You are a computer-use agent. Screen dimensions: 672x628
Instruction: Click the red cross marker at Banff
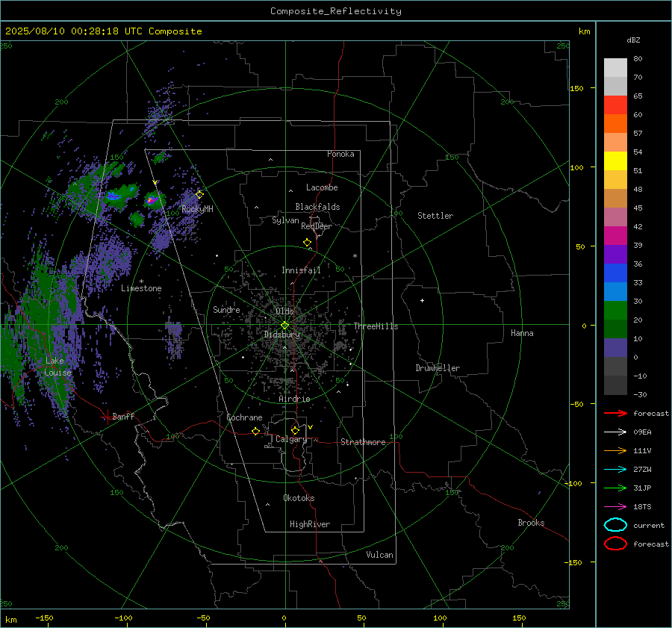107,417
